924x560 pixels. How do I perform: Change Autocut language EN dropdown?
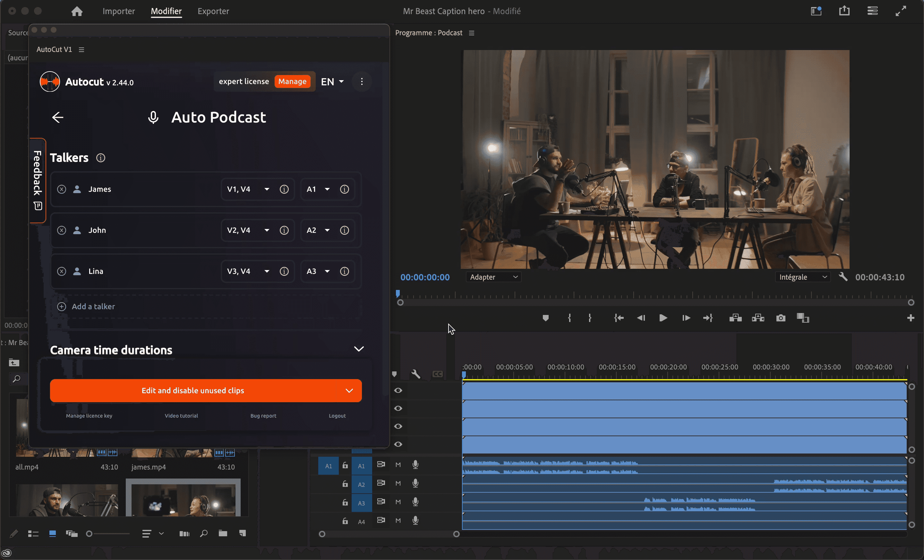coord(332,82)
